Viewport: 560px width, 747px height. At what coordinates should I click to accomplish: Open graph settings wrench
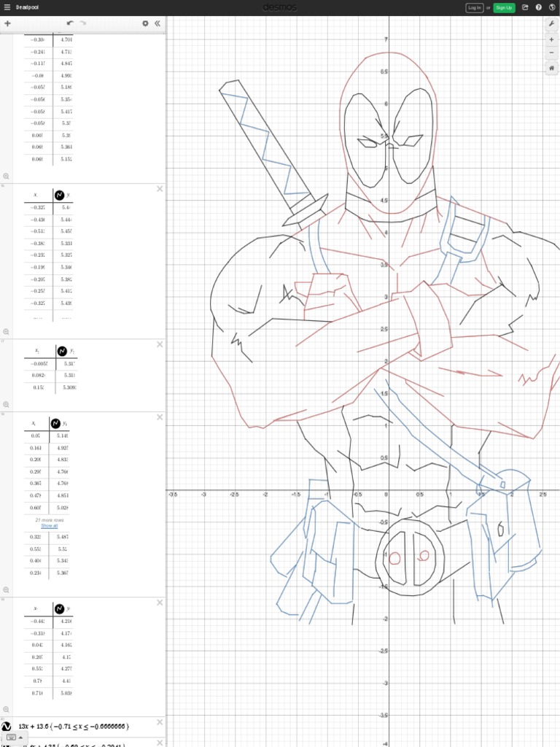551,24
